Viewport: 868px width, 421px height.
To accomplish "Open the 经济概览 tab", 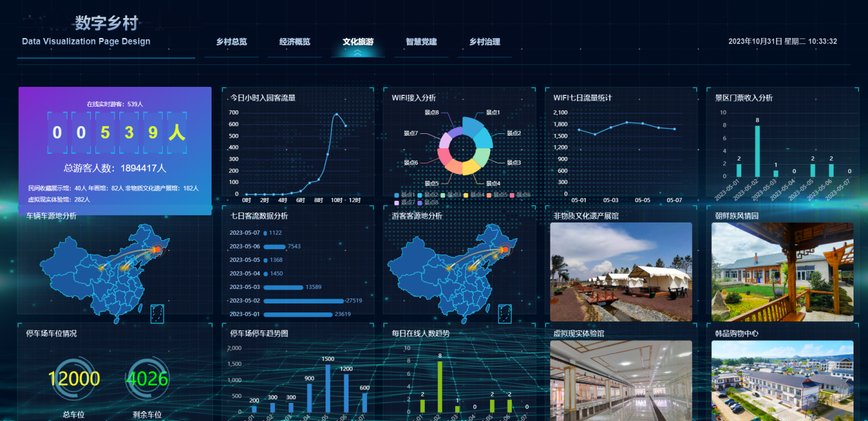I will (295, 42).
